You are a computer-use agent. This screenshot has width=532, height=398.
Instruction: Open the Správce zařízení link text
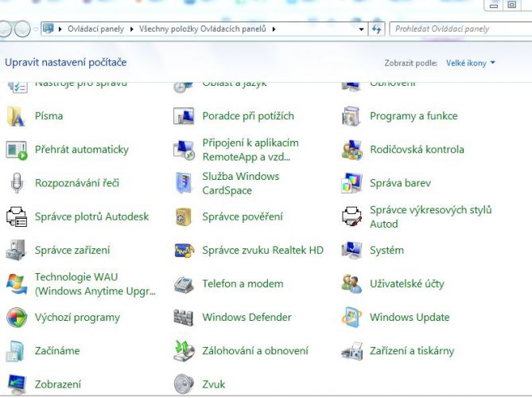click(72, 250)
